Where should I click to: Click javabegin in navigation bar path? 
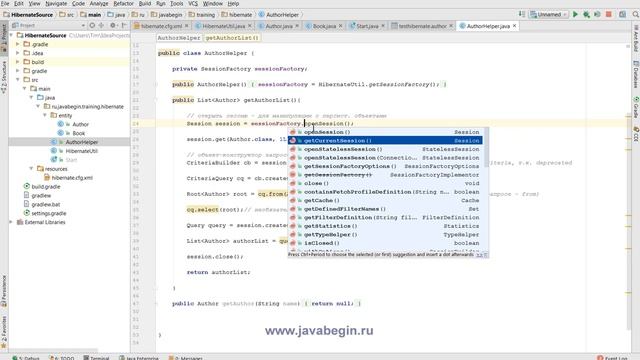(x=167, y=15)
